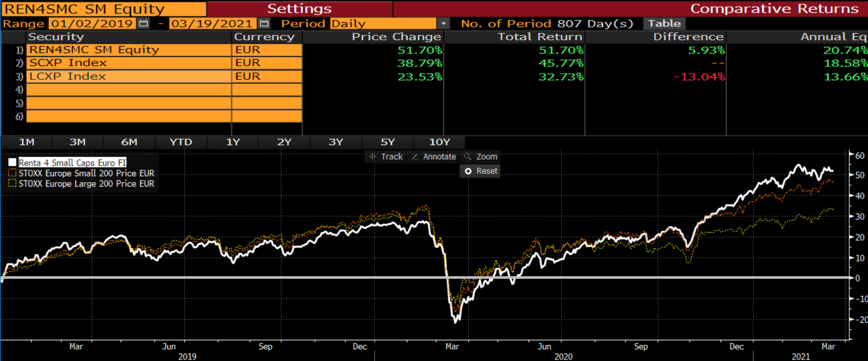Image resolution: width=868 pixels, height=361 pixels.
Task: Select the 1M range tab
Action: tap(26, 142)
